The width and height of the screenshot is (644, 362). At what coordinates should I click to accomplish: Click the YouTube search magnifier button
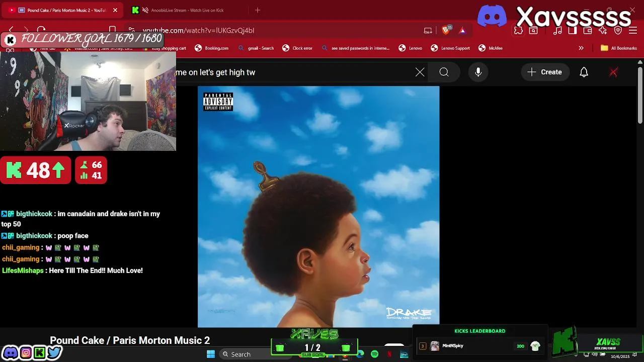pos(444,72)
